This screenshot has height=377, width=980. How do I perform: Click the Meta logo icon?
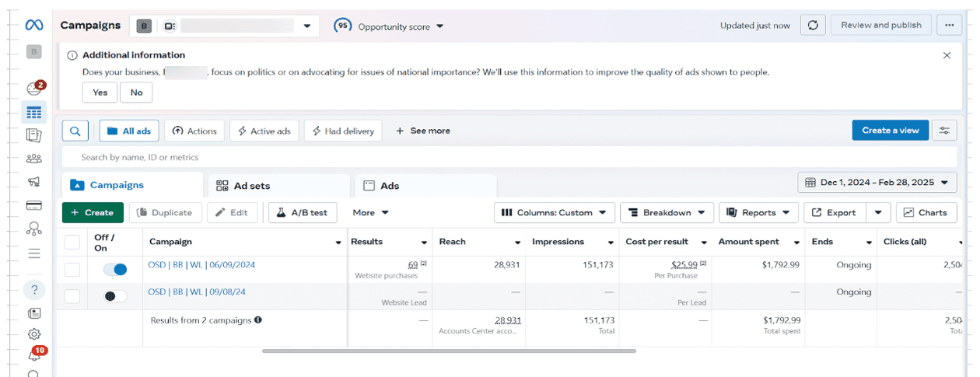tap(33, 25)
